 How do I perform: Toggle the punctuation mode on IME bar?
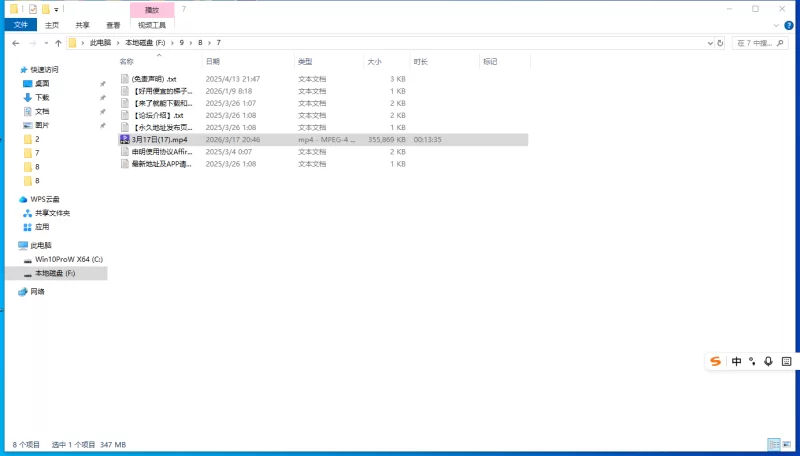[x=752, y=361]
